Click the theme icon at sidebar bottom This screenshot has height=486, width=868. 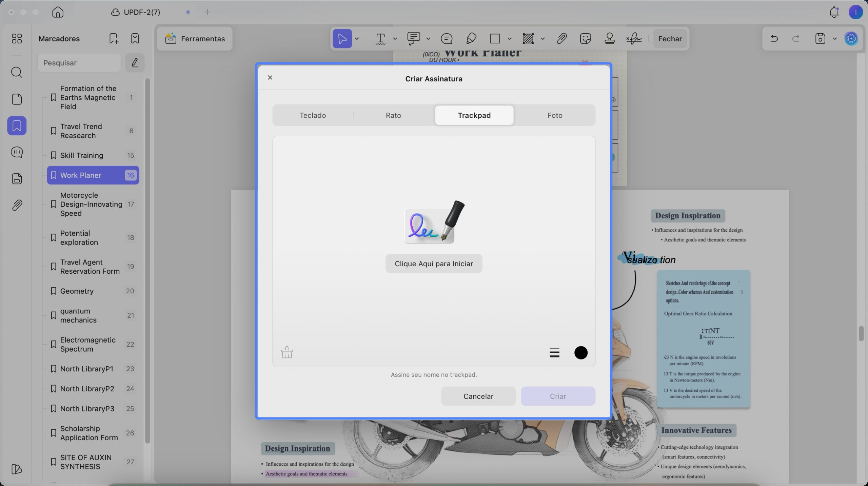[17, 469]
